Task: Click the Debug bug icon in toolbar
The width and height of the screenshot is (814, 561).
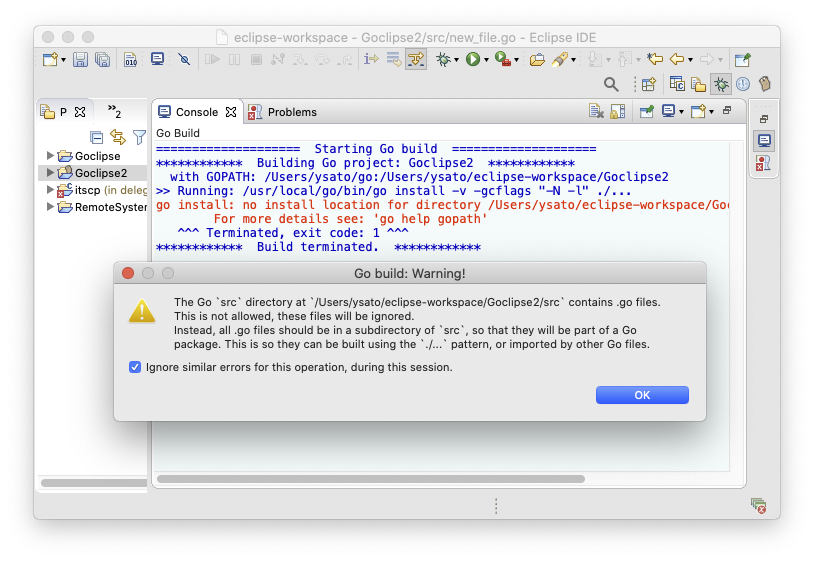Action: tap(443, 60)
